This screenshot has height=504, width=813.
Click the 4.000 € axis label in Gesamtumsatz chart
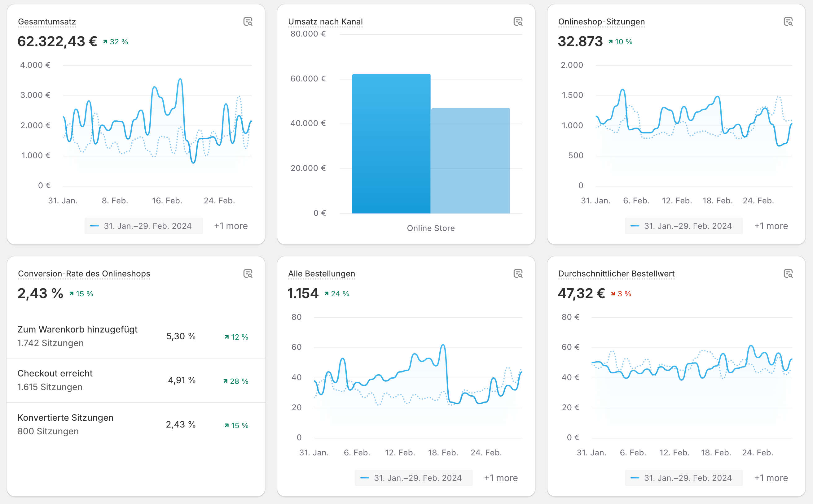click(x=35, y=65)
